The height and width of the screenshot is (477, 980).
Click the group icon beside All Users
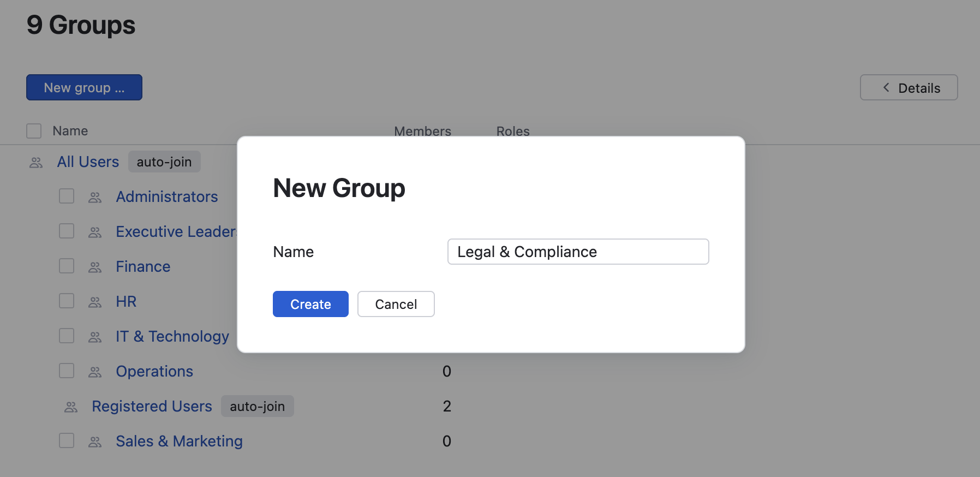pyautogui.click(x=36, y=163)
